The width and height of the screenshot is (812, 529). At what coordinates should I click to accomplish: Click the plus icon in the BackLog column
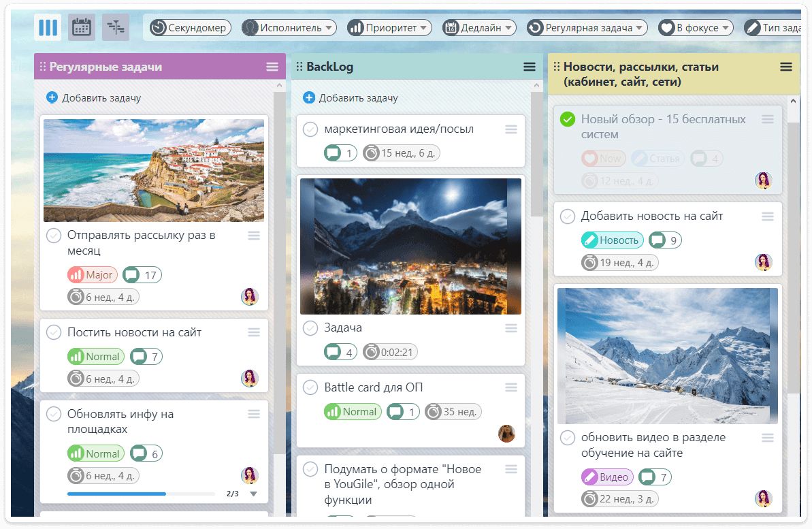[309, 98]
